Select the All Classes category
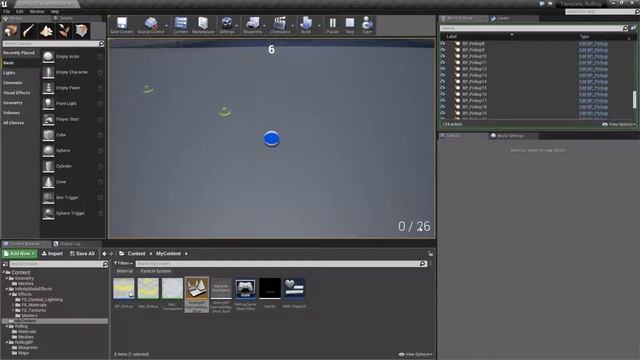Viewport: 640px width, 360px height. (x=13, y=123)
